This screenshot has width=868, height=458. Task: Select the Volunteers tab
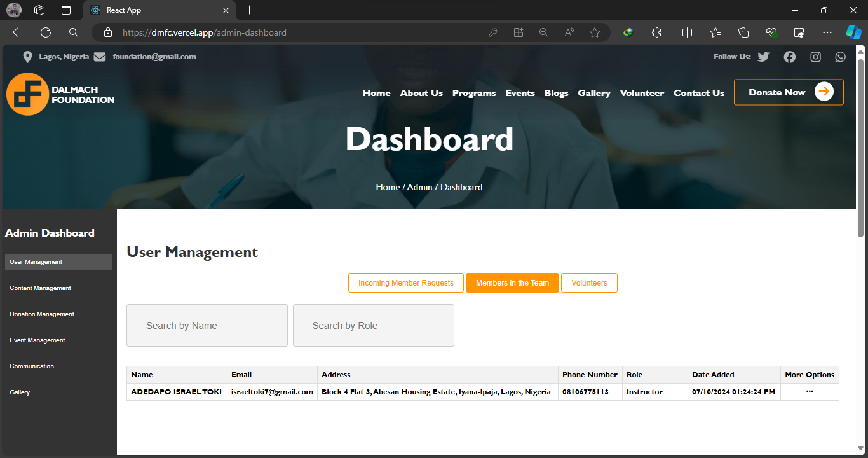pyautogui.click(x=589, y=282)
